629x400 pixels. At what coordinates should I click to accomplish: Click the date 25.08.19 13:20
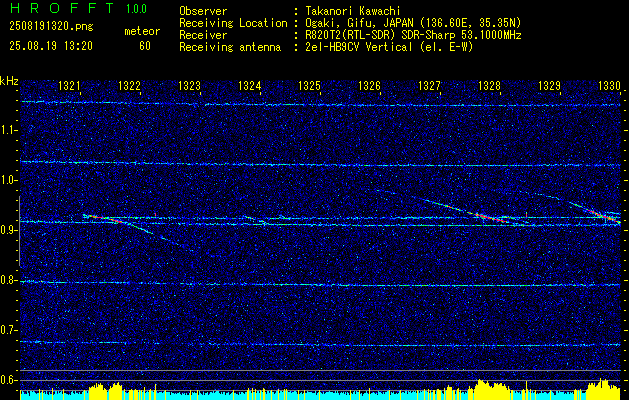coord(51,46)
